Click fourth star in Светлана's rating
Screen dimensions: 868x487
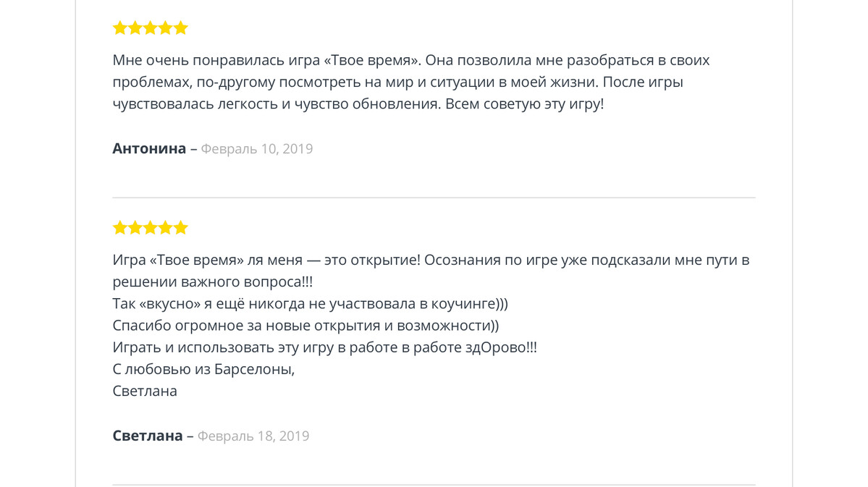pyautogui.click(x=166, y=227)
